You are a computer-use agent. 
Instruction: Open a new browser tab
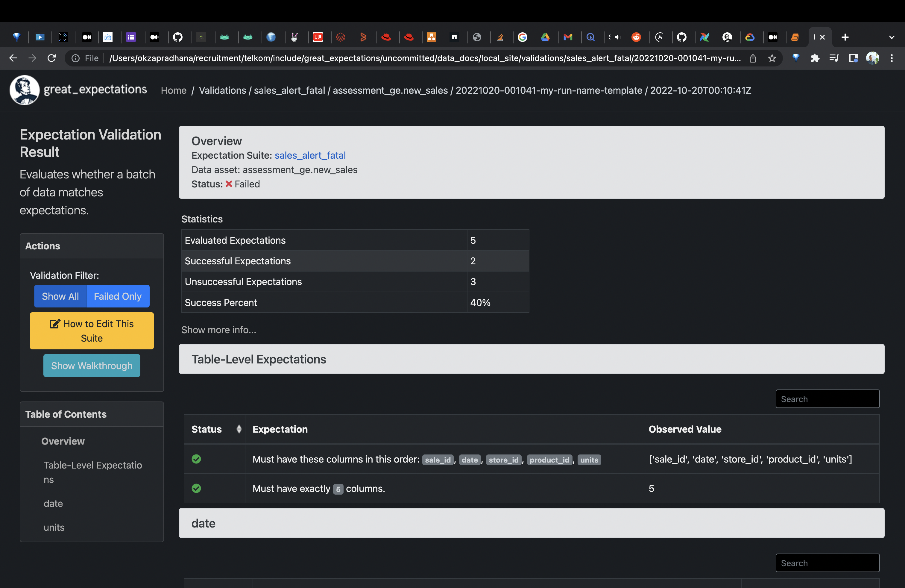coord(845,37)
